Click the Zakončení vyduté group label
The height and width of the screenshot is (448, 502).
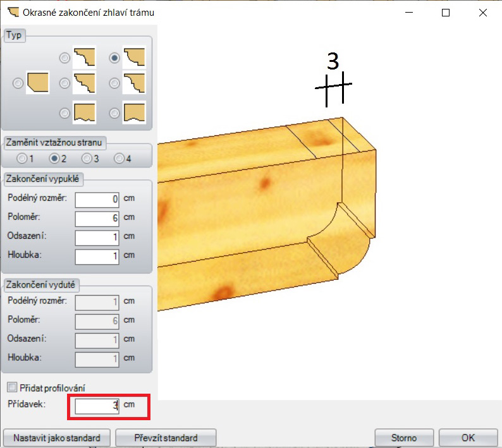click(40, 284)
